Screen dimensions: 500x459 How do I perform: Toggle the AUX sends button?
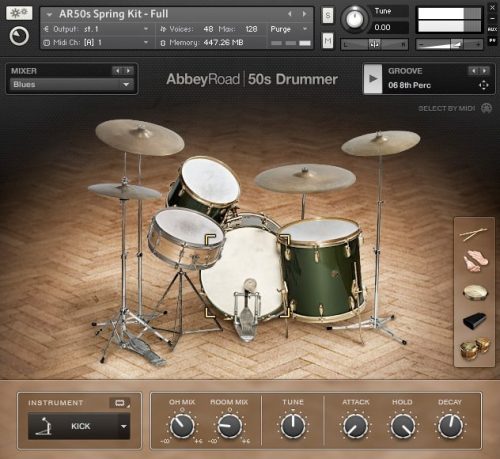(492, 29)
